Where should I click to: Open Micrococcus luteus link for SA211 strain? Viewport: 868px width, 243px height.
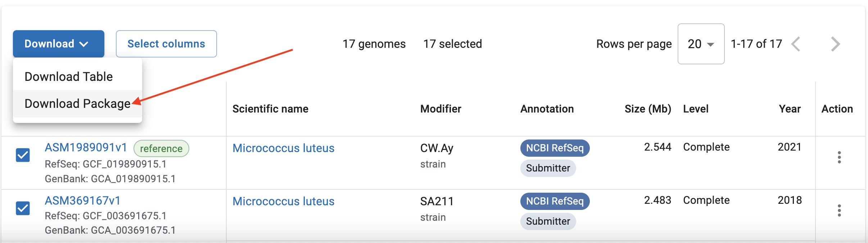284,201
